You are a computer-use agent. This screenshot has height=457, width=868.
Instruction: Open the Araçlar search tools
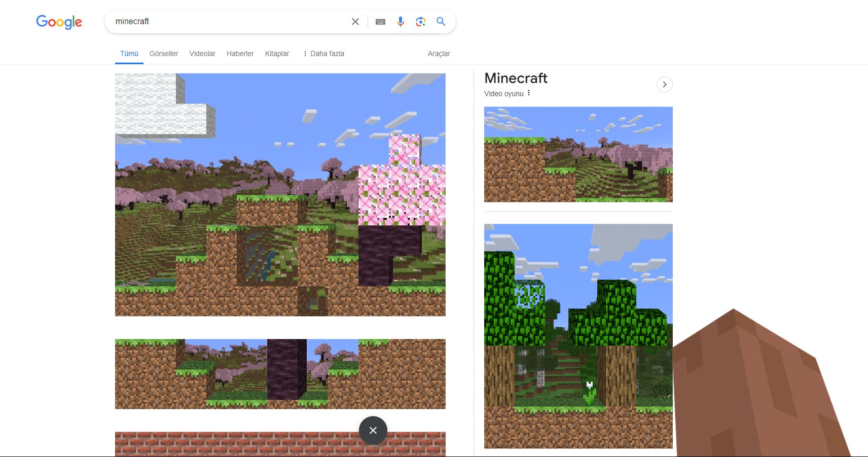(x=439, y=54)
